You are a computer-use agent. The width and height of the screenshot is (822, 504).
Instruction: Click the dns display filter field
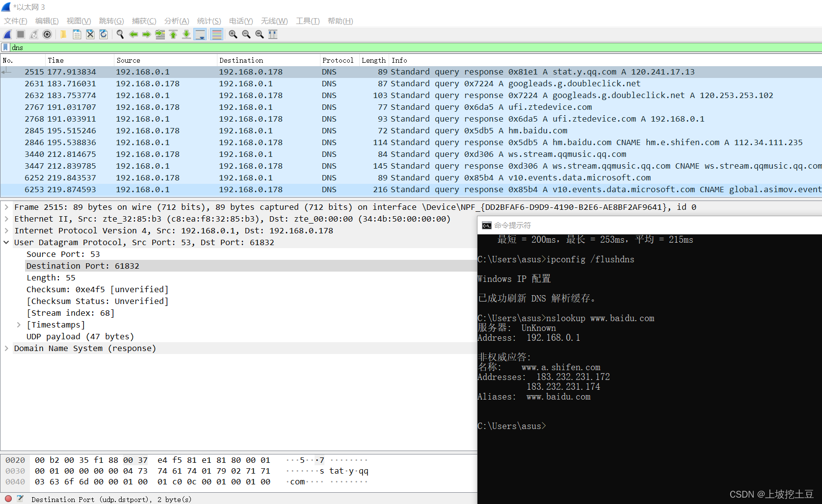pos(416,48)
